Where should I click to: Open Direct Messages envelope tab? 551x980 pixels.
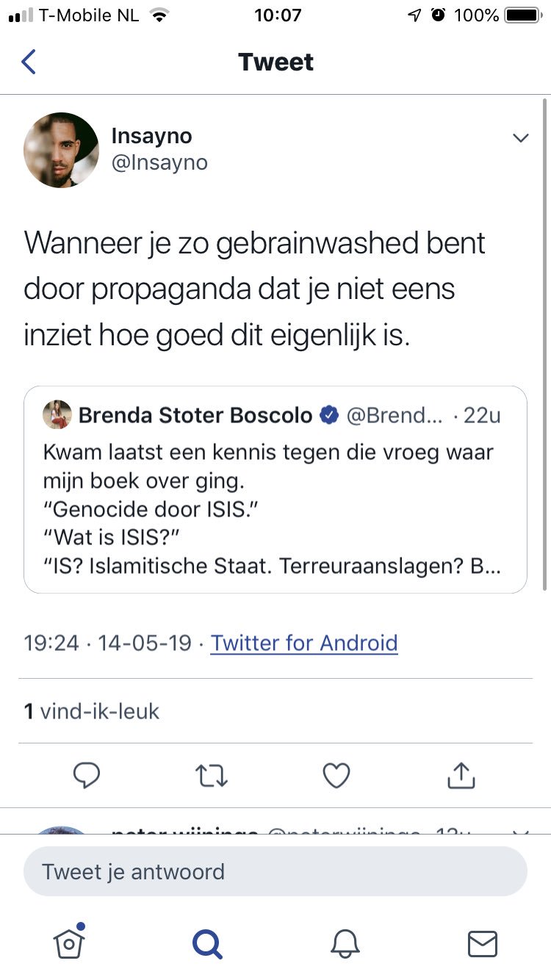point(483,943)
